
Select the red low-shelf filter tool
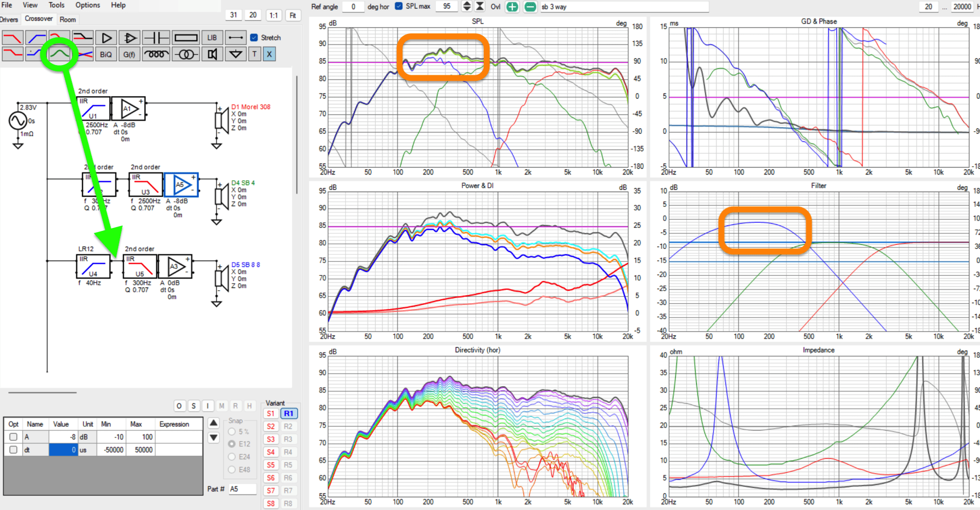click(12, 54)
